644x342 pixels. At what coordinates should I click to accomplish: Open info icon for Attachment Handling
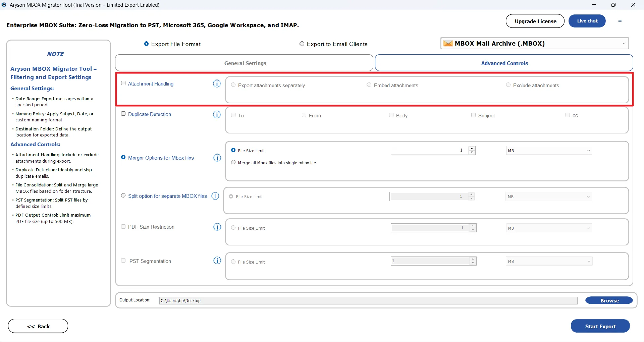point(217,83)
